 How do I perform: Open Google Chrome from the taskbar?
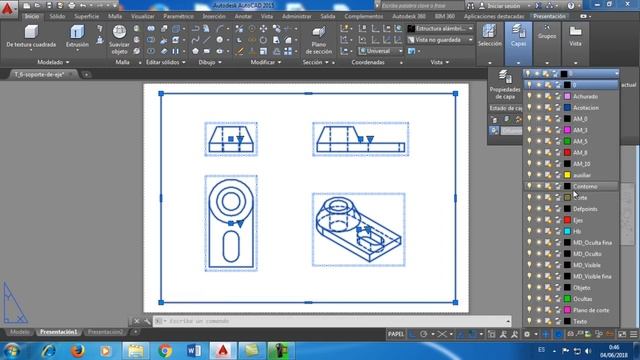coord(165,351)
